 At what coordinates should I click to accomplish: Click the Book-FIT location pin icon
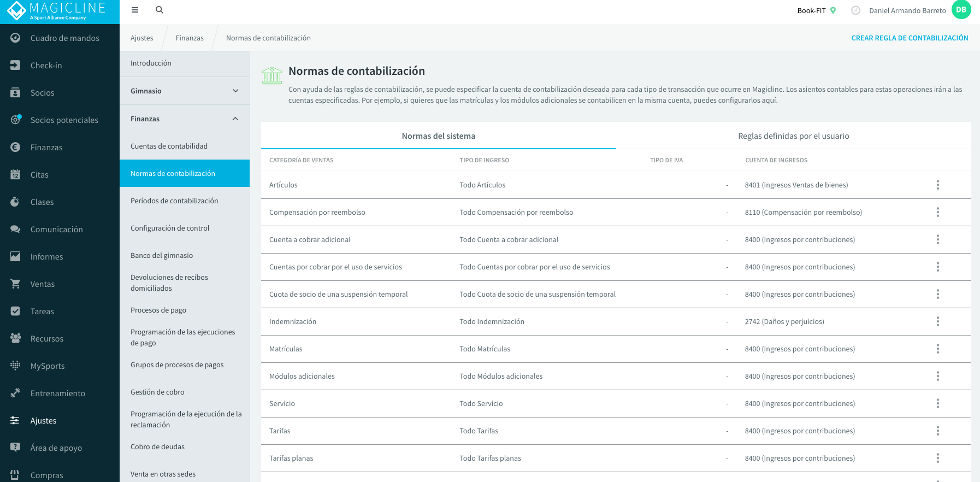(833, 10)
